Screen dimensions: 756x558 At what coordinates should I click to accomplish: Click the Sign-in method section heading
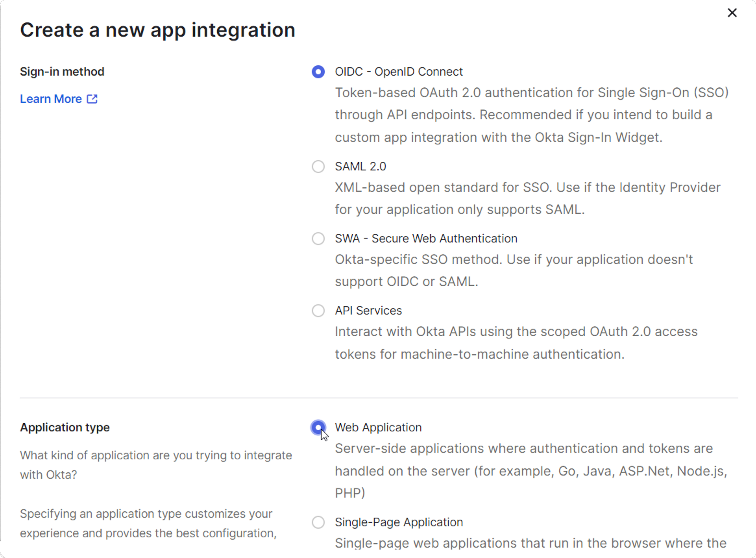click(x=62, y=72)
